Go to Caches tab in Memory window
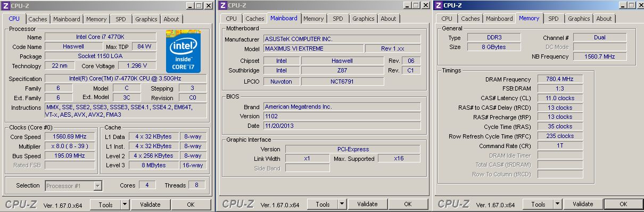Viewport: 644px width, 212px height. [470, 19]
